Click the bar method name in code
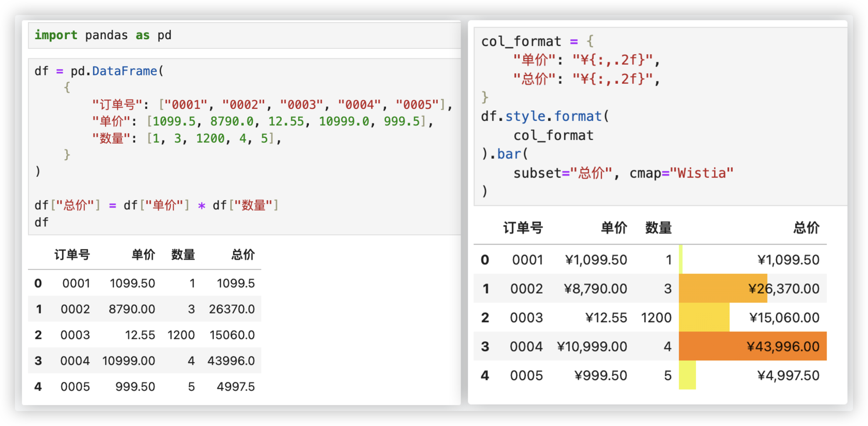 (509, 154)
